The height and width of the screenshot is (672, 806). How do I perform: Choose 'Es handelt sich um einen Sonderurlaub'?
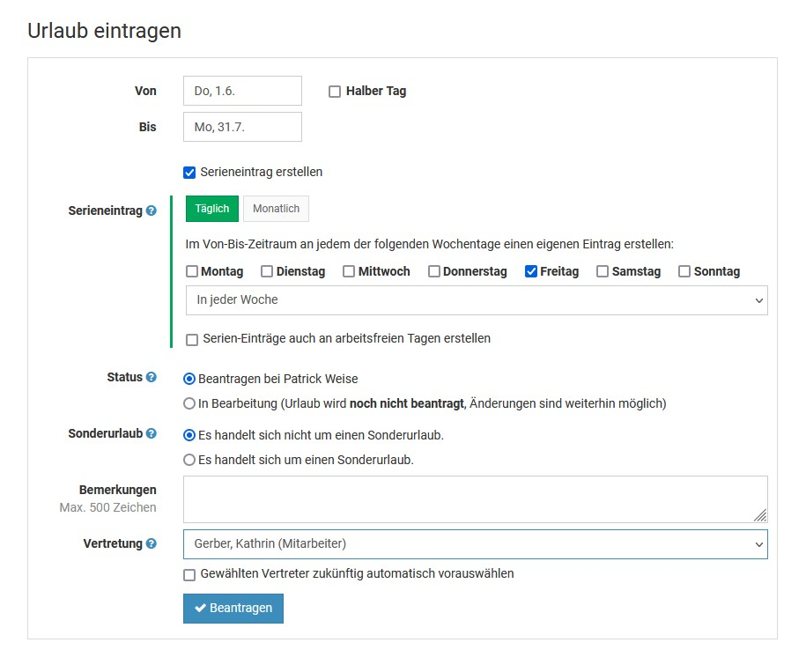click(189, 460)
